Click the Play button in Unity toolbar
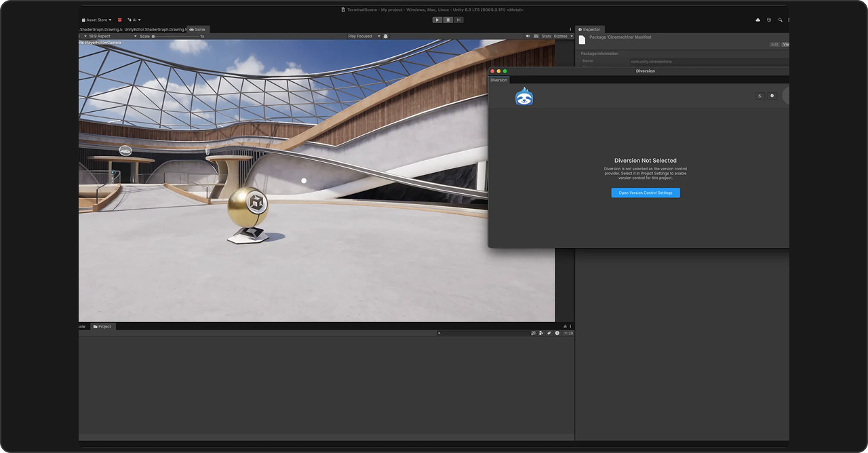This screenshot has height=453, width=868. (x=437, y=20)
